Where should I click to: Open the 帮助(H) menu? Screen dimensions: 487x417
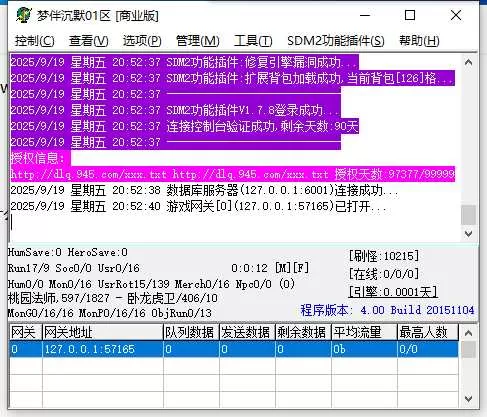pyautogui.click(x=419, y=41)
